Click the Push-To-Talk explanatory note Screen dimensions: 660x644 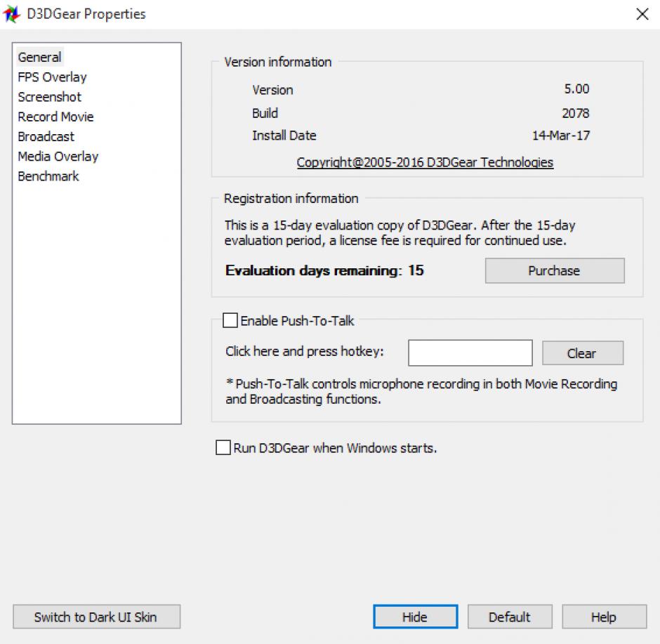pos(421,391)
